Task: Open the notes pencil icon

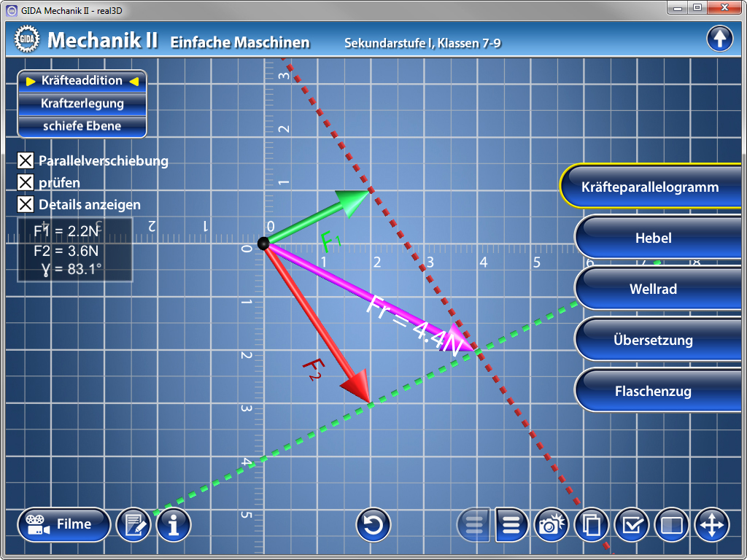Action: click(133, 525)
